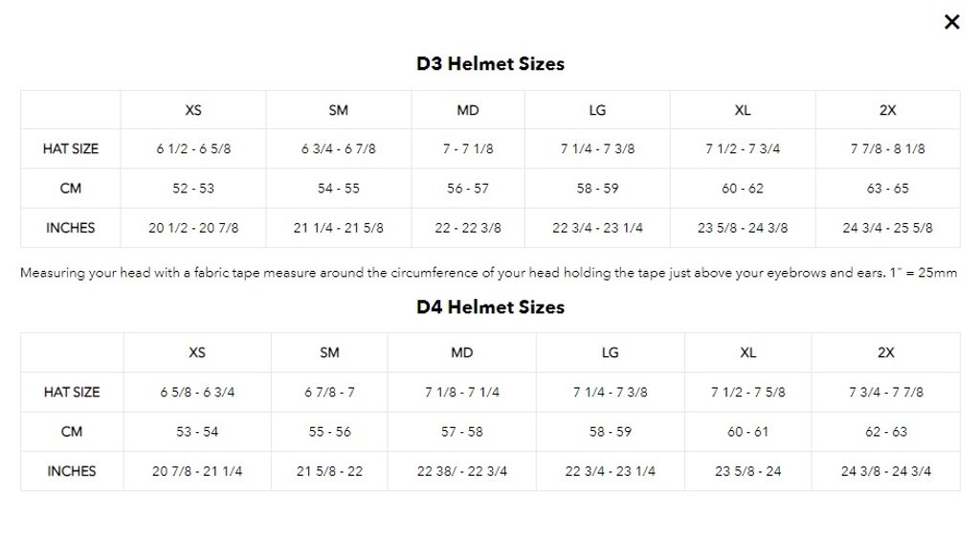Viewport: 980px width, 544px height.
Task: Click the LG column header in D4 table
Action: (611, 353)
